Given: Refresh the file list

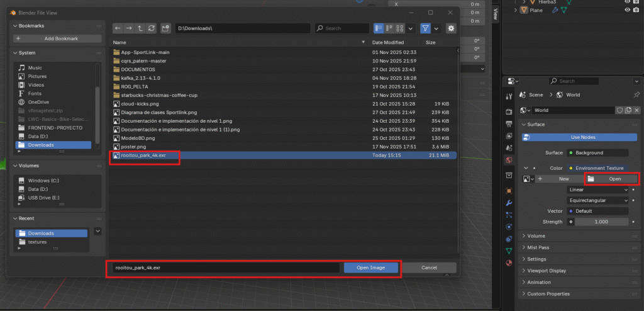Looking at the screenshot, I should click(152, 28).
